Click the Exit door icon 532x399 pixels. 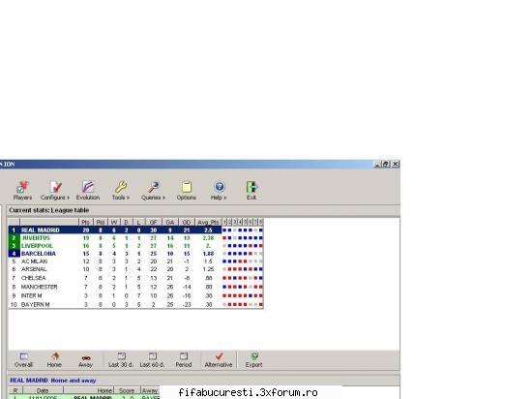point(251,191)
